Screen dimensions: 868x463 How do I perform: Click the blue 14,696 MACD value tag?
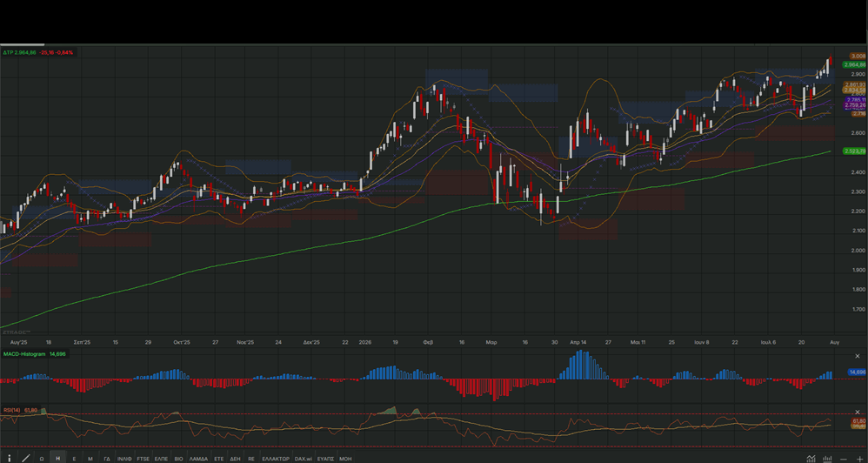coord(857,372)
